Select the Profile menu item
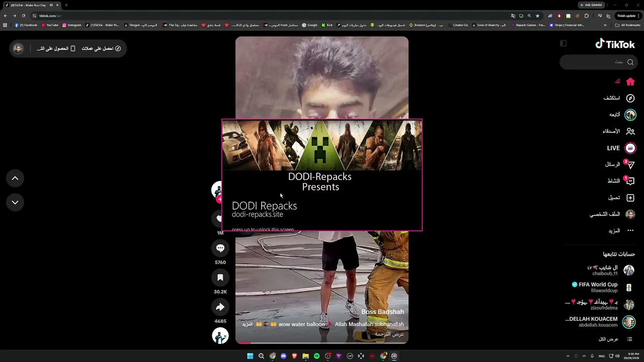Screen dimensions: 644x362 point(612,214)
